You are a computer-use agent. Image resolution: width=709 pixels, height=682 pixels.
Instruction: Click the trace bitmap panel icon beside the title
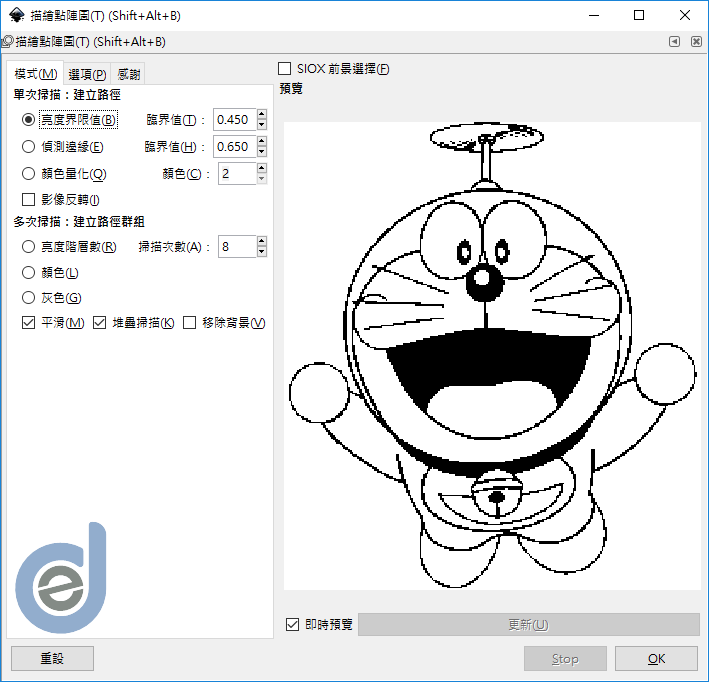(x=7, y=42)
